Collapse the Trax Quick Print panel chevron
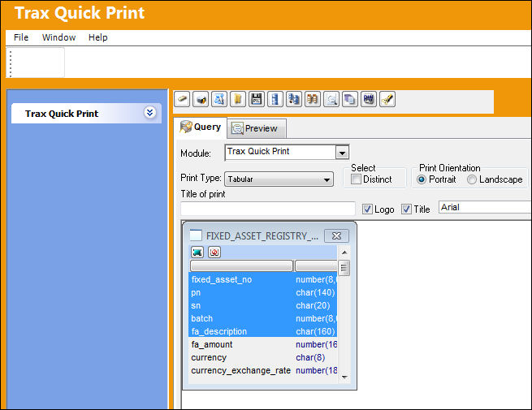The height and width of the screenshot is (410, 532). coord(149,113)
